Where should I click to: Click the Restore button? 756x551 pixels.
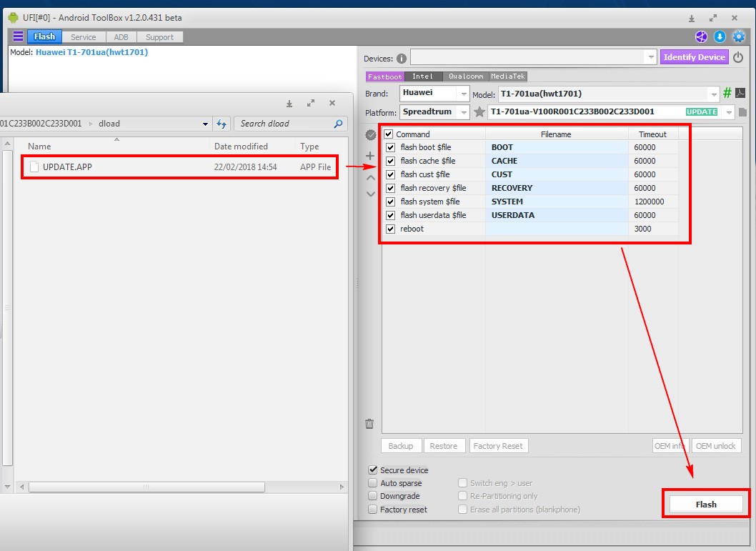[444, 446]
